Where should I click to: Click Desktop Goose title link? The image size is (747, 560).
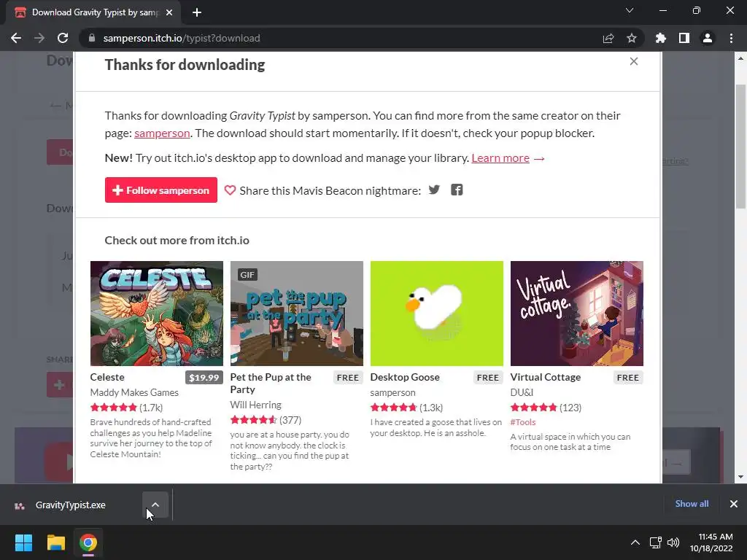[x=405, y=377]
